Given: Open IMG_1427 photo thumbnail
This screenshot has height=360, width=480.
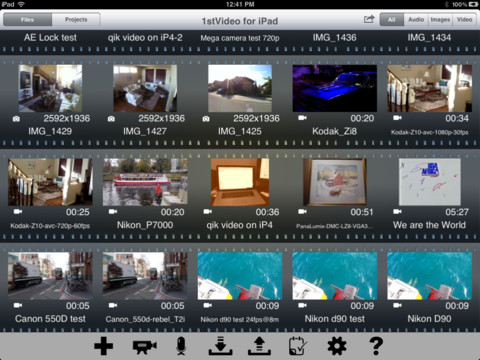Looking at the screenshot, I should coord(145,88).
